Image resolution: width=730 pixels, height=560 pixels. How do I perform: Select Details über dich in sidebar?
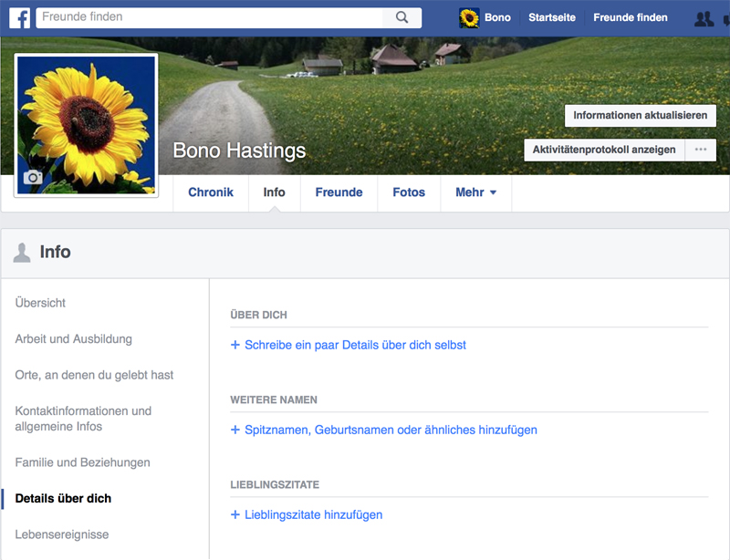[63, 498]
